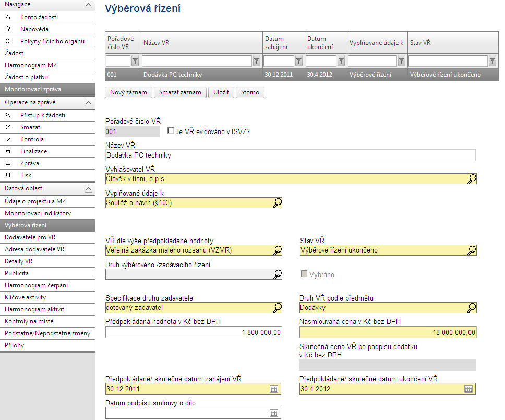Select Výběrová řízení in Datová oblast

click(47, 225)
